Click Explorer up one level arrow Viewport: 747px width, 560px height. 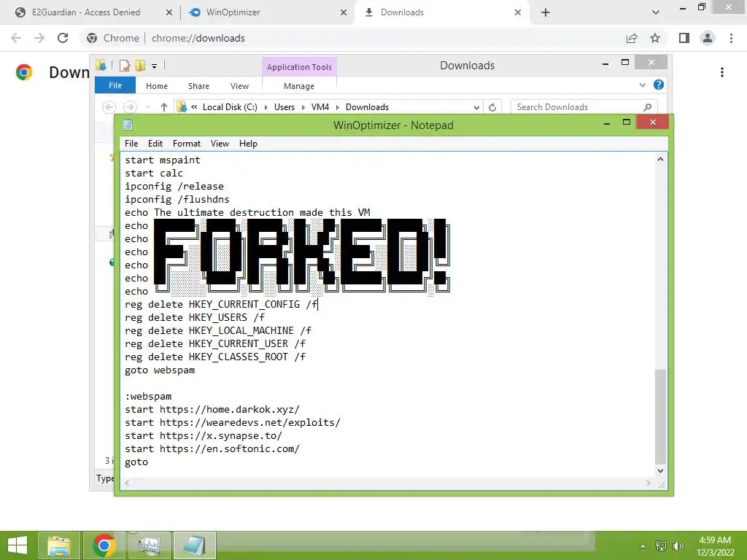coord(164,107)
